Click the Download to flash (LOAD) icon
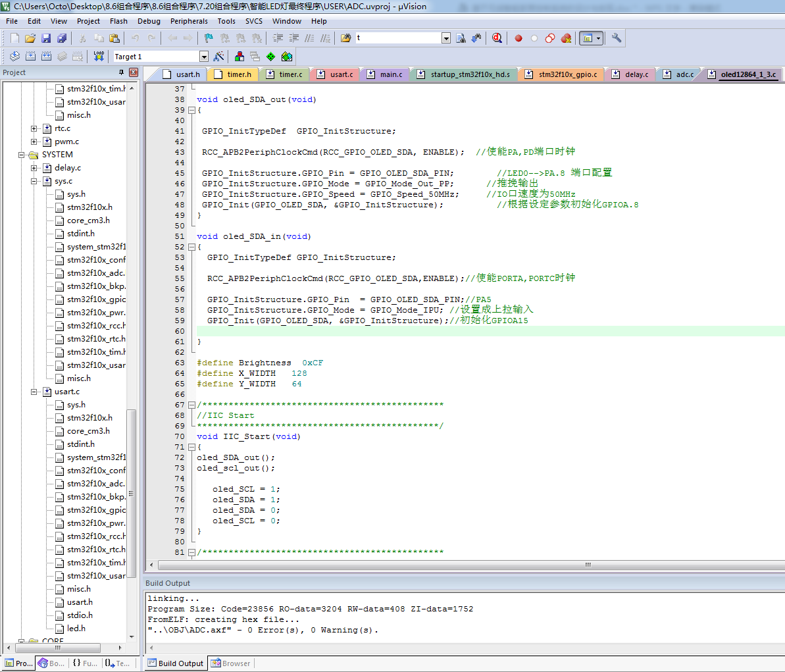The width and height of the screenshot is (785, 672). [99, 57]
